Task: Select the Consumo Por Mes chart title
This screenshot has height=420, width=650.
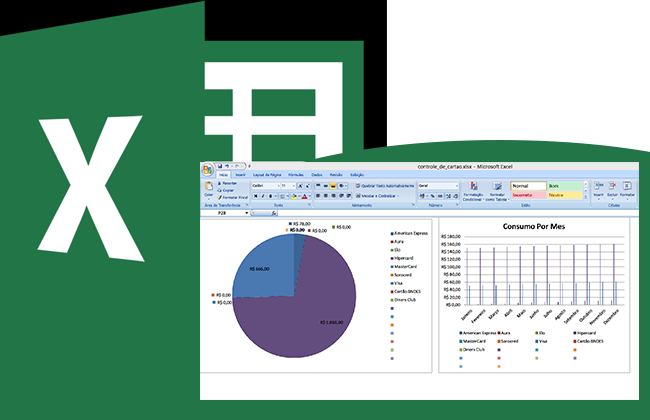Action: [534, 226]
